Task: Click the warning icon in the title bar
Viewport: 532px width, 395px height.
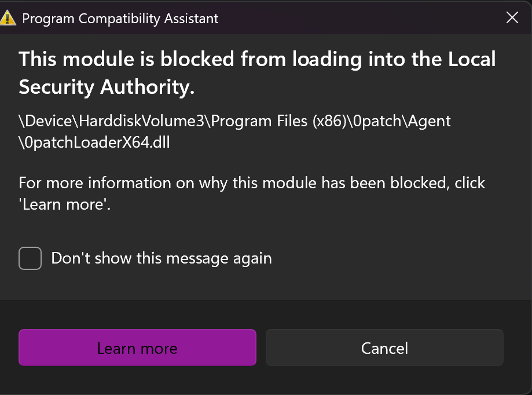Action: (x=8, y=18)
